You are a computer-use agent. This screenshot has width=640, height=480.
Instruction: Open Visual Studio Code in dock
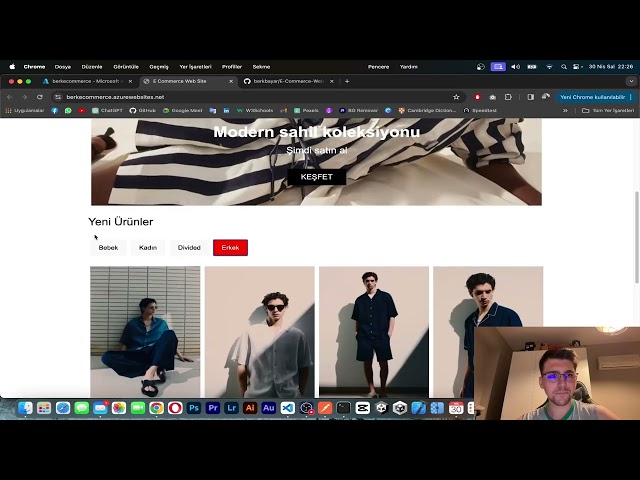pos(288,408)
